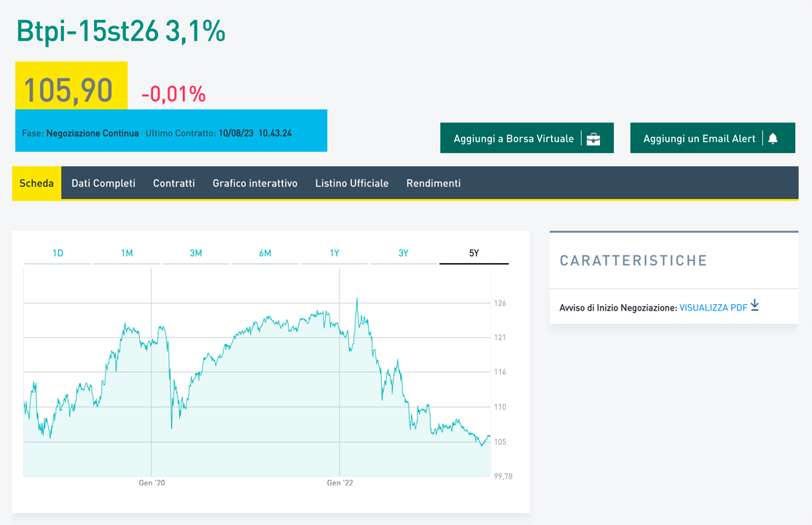Switch chart period to 1M
This screenshot has height=525, width=812.
point(127,253)
